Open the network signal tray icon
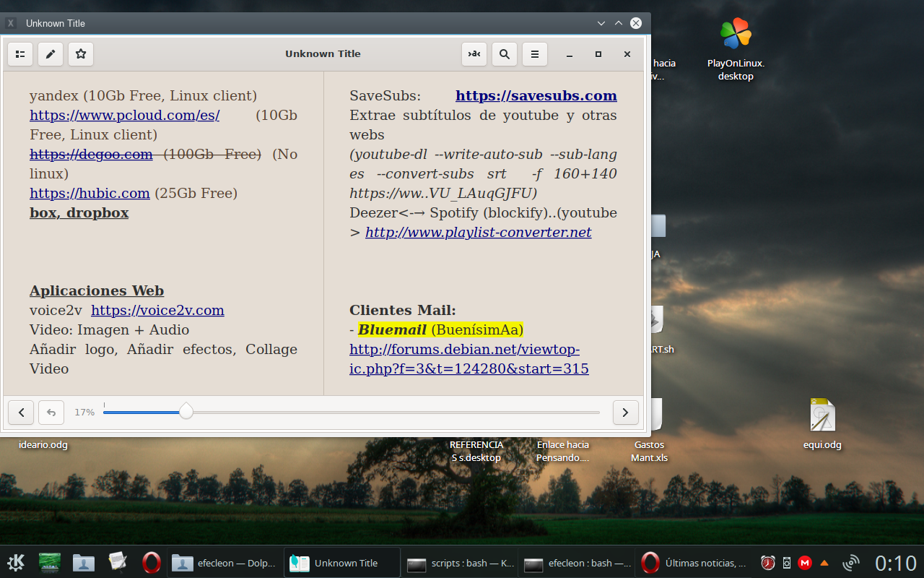Screen dimensions: 924x578 pyautogui.click(x=851, y=563)
